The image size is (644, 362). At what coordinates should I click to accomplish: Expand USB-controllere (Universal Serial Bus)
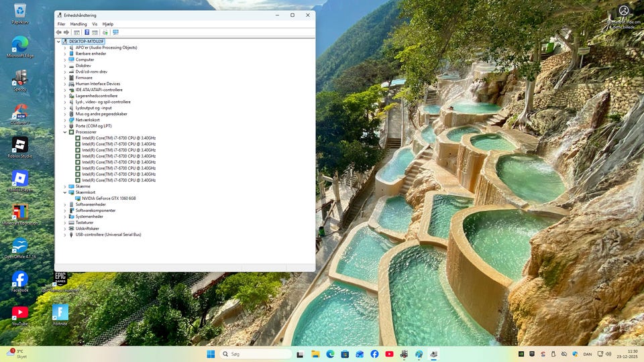[x=65, y=235]
